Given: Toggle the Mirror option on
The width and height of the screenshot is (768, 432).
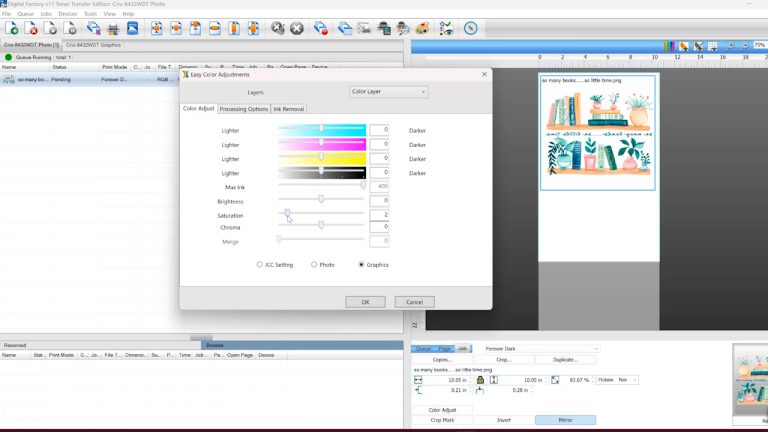Looking at the screenshot, I should (x=565, y=420).
